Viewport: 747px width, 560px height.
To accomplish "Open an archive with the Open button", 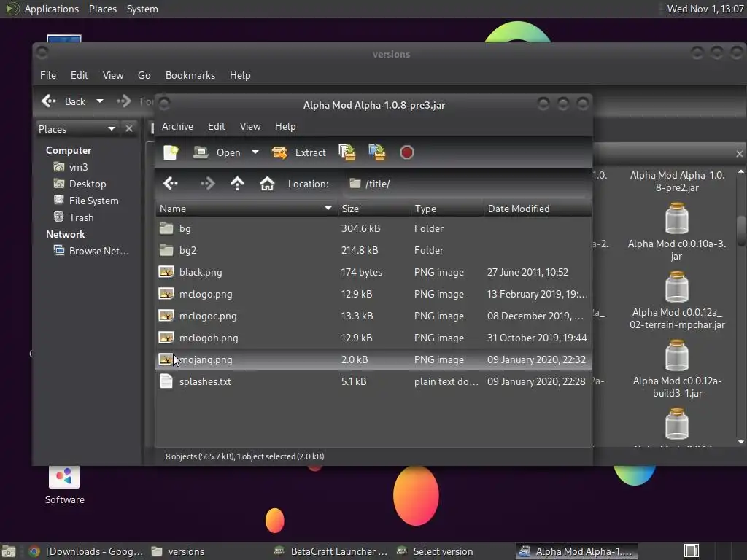I will (x=217, y=152).
